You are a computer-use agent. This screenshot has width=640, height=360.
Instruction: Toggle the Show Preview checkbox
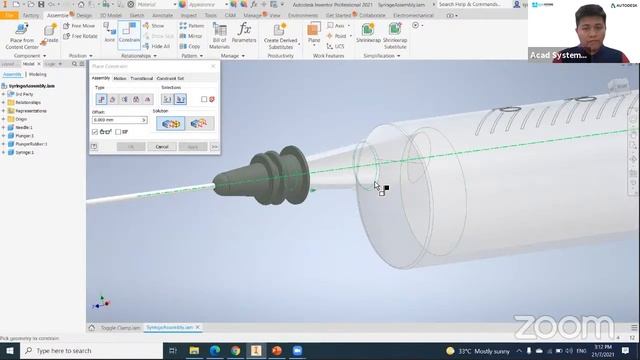coord(95,132)
